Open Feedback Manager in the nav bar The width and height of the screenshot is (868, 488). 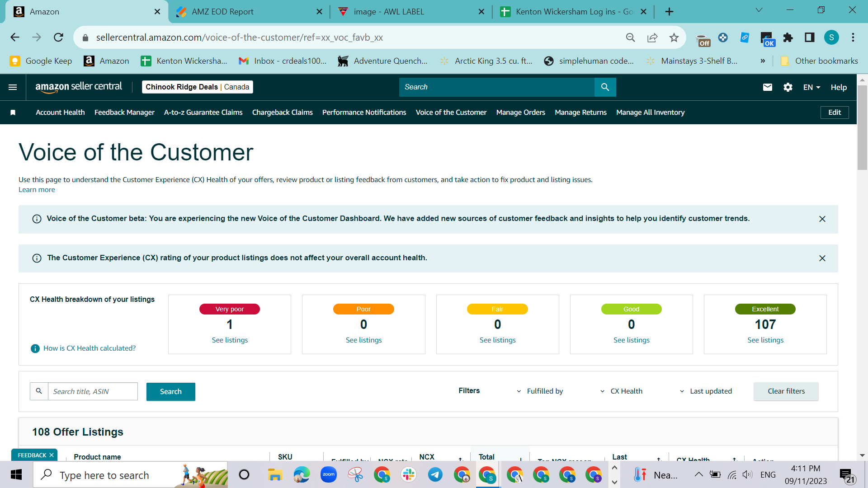pos(124,113)
